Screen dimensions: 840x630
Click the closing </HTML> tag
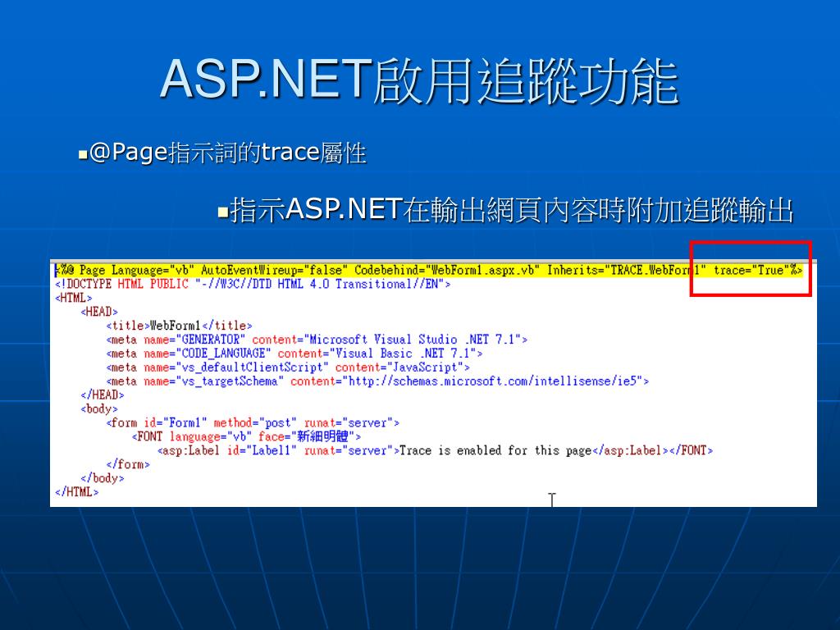(x=76, y=492)
